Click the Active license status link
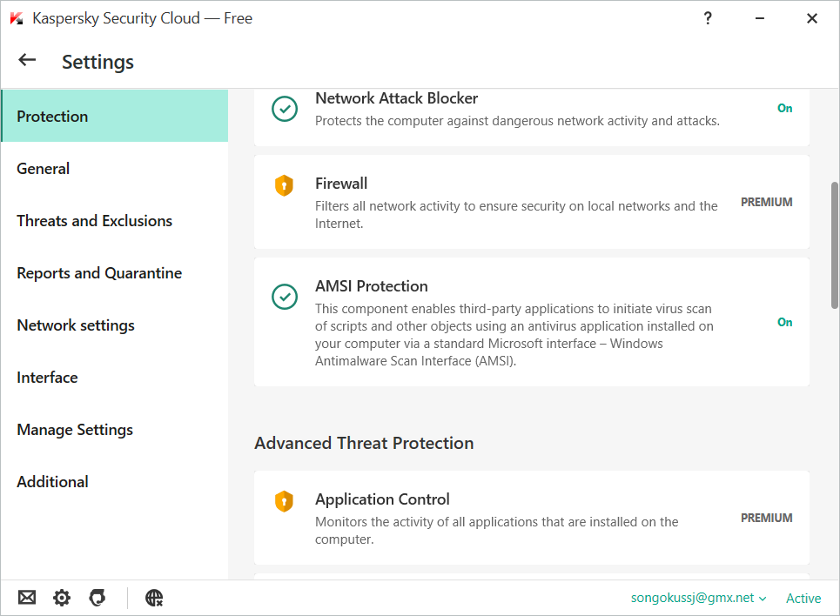Screen dimensions: 840x616 click(x=803, y=598)
